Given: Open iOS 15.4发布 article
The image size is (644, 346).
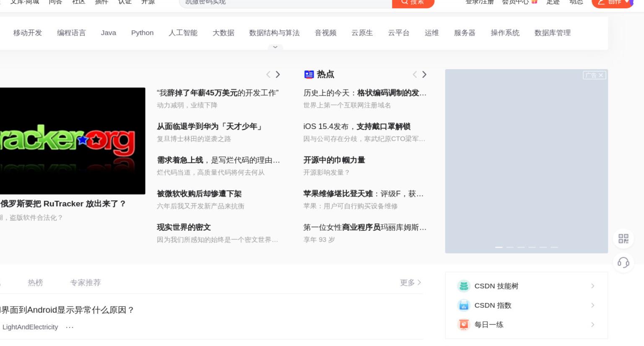Looking at the screenshot, I should click(357, 127).
